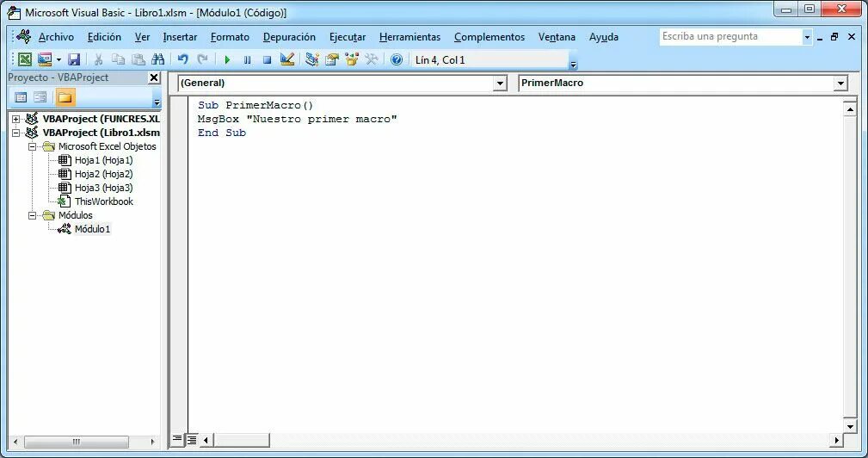868x458 pixels.
Task: Expand the VBAProject (FUNCRES.XL node
Action: pos(16,119)
